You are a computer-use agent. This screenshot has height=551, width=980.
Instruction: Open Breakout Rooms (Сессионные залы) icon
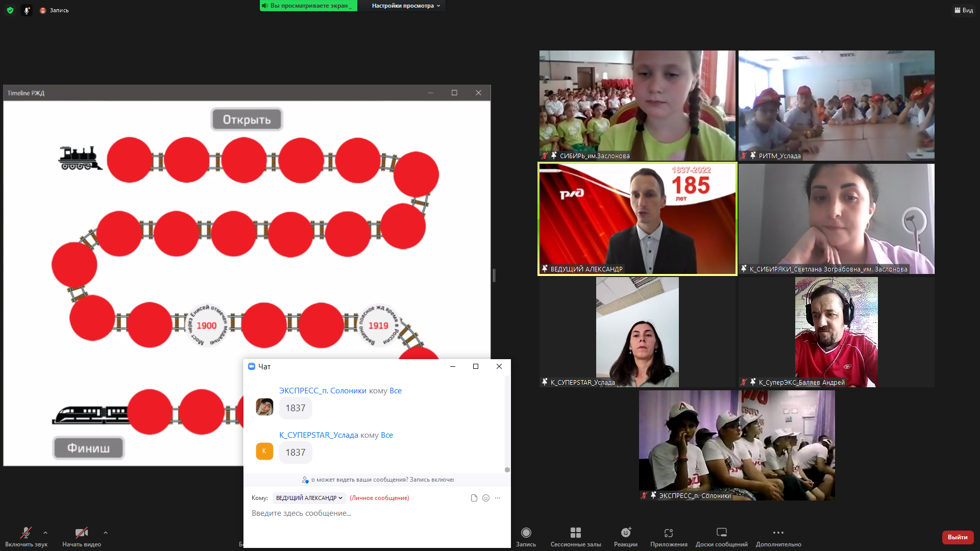(576, 533)
